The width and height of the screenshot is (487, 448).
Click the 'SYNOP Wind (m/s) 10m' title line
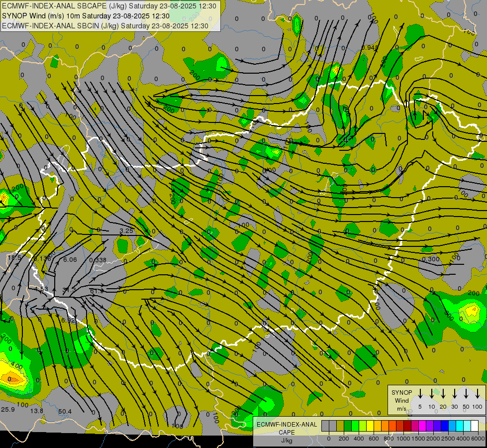coord(86,16)
